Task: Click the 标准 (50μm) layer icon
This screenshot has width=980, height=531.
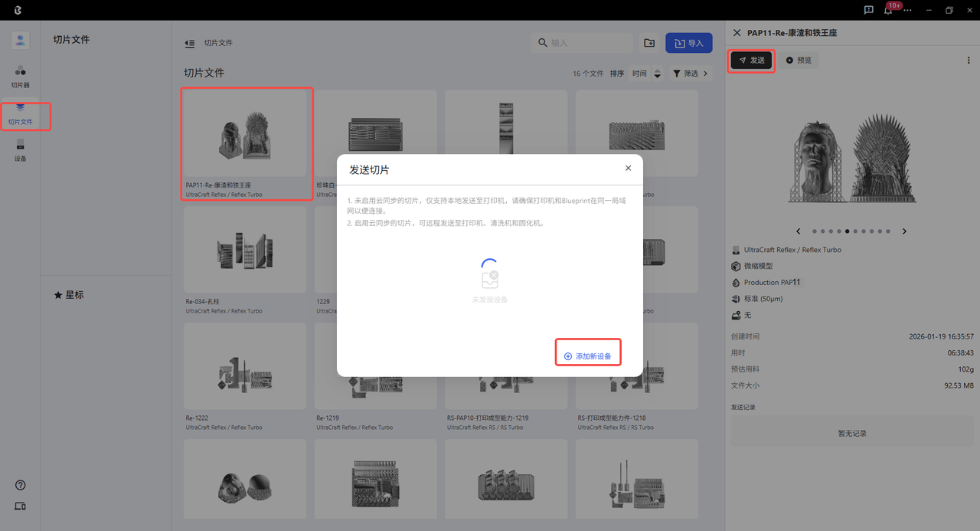Action: coord(737,299)
